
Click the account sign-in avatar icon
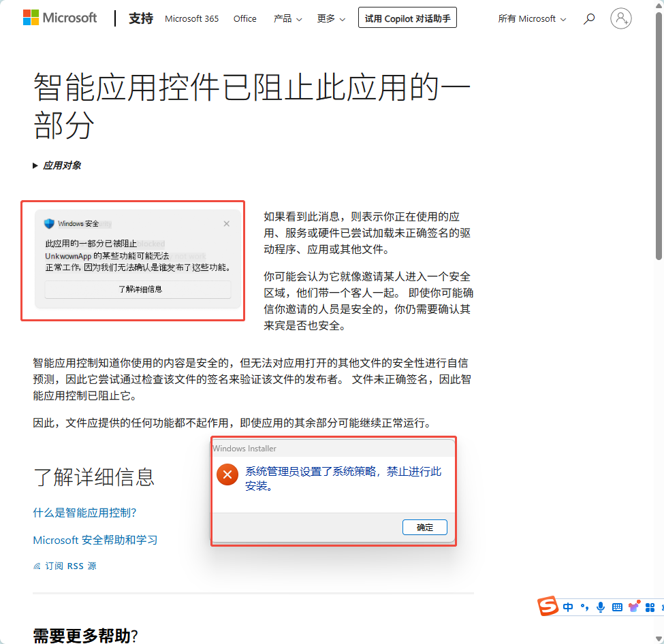(x=621, y=18)
